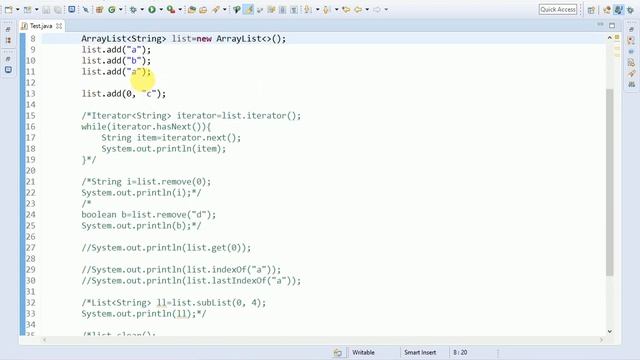
Task: Minimize the editor area
Action: click(x=600, y=25)
